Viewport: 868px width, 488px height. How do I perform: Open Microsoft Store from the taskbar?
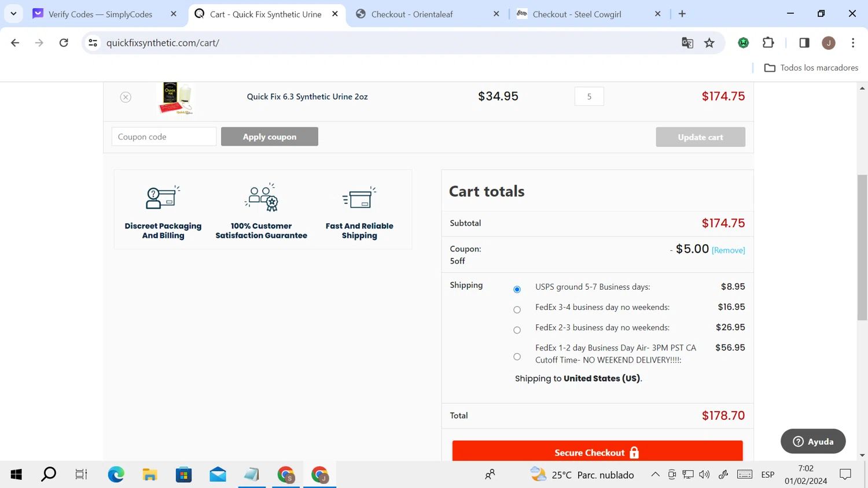point(184,475)
